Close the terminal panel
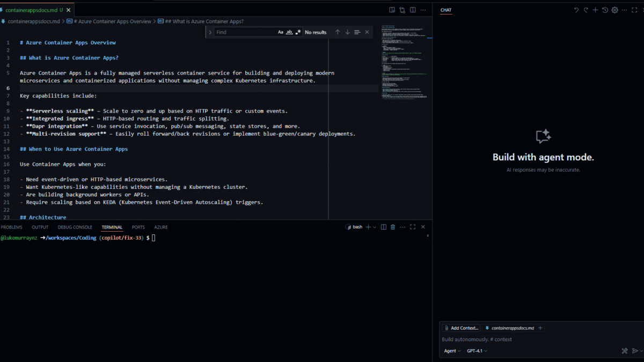Image resolution: width=644 pixels, height=362 pixels. point(423,227)
